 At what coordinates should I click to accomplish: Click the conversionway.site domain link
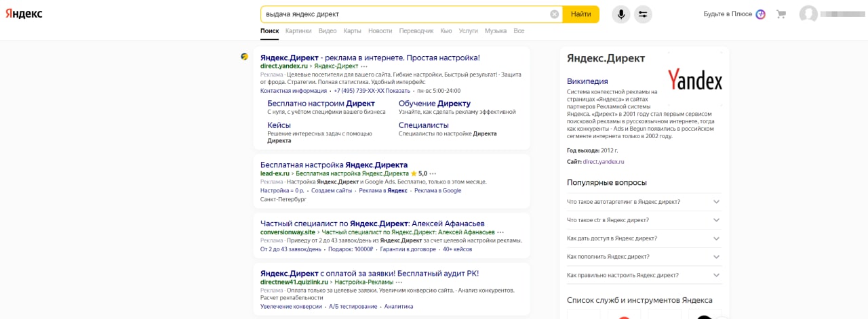coord(288,232)
